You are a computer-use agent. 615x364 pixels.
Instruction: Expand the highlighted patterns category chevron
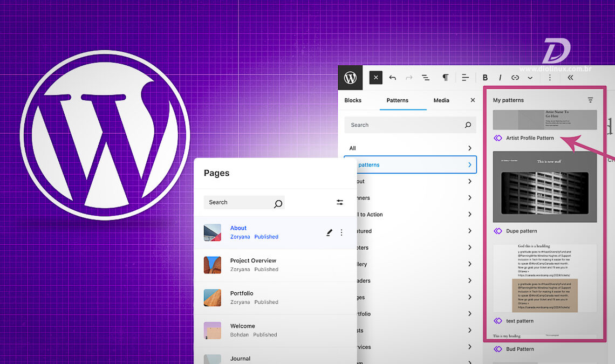[x=469, y=164]
